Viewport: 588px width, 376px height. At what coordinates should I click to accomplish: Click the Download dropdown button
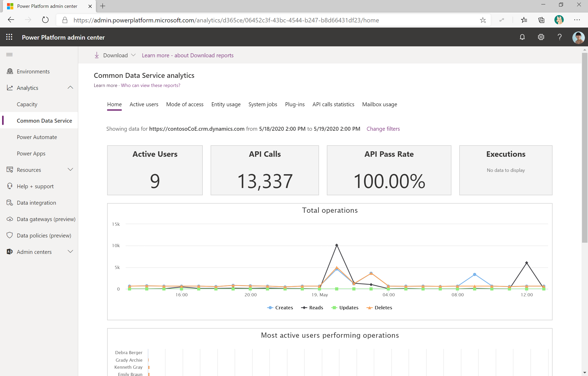pyautogui.click(x=114, y=55)
